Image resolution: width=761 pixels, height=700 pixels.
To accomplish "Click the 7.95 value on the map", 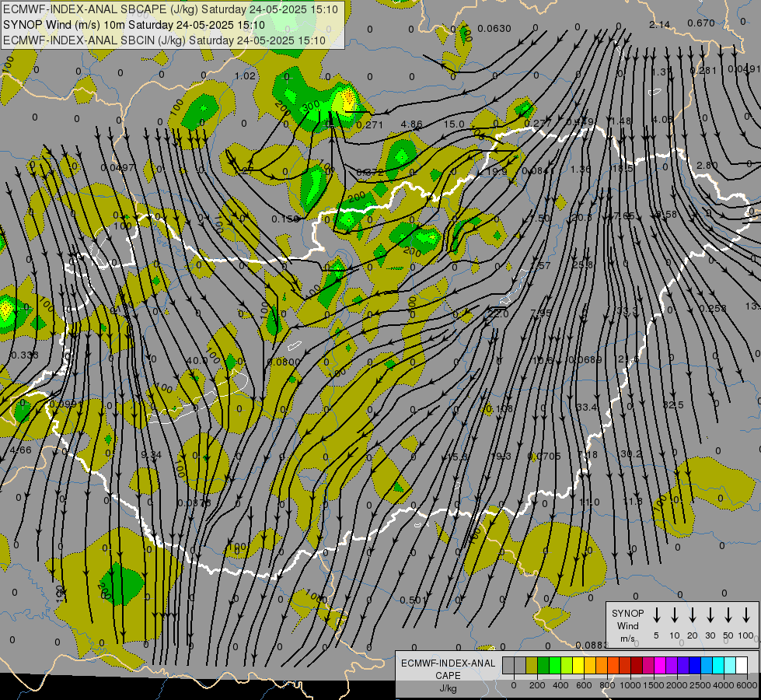I will pyautogui.click(x=541, y=313).
